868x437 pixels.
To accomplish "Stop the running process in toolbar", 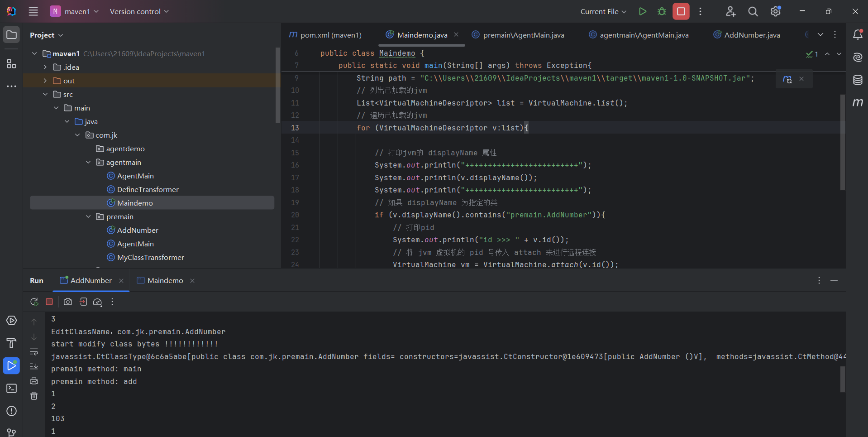I will (x=681, y=11).
